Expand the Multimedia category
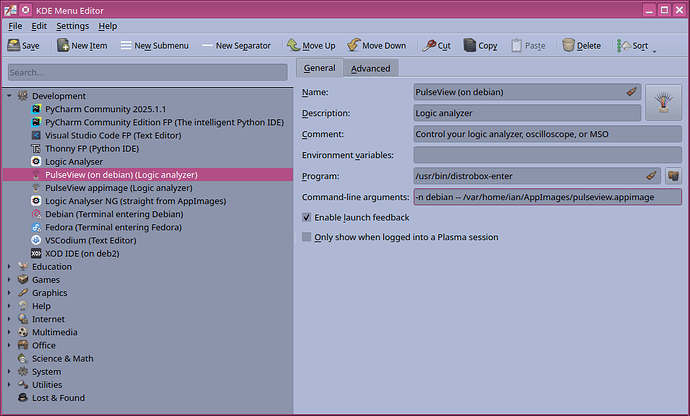690x416 pixels. [x=9, y=332]
